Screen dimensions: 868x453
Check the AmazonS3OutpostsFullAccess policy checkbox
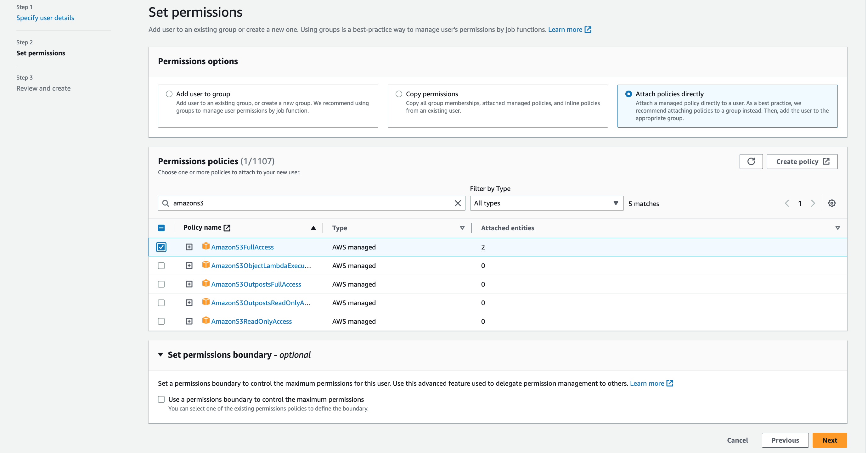[161, 284]
